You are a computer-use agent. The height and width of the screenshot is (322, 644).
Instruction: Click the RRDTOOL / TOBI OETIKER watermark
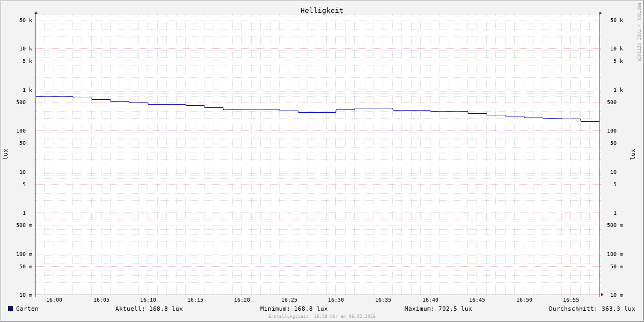pyautogui.click(x=639, y=32)
